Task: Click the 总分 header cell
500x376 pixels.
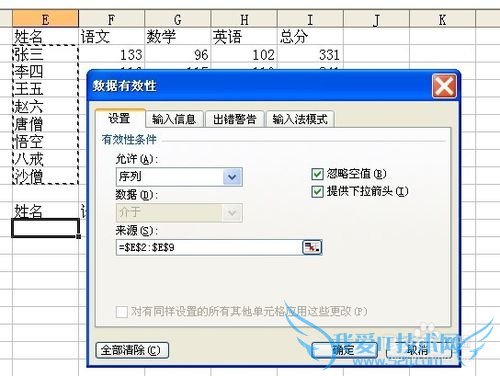Action: click(x=310, y=36)
